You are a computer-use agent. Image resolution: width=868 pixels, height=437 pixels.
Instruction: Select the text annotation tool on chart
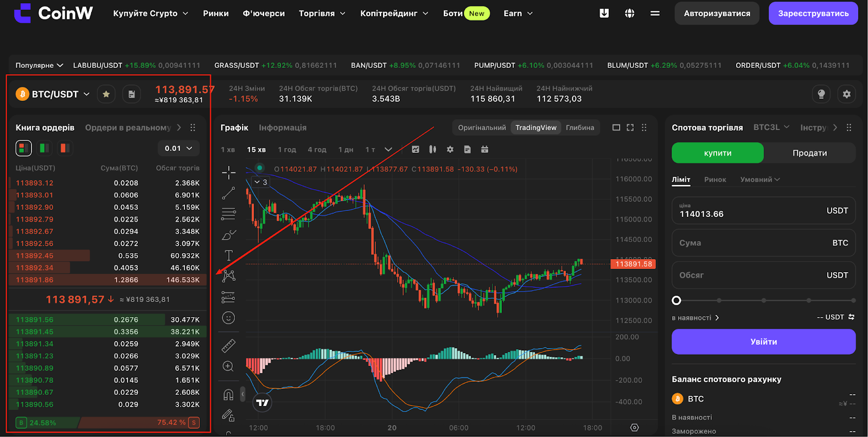click(x=228, y=255)
